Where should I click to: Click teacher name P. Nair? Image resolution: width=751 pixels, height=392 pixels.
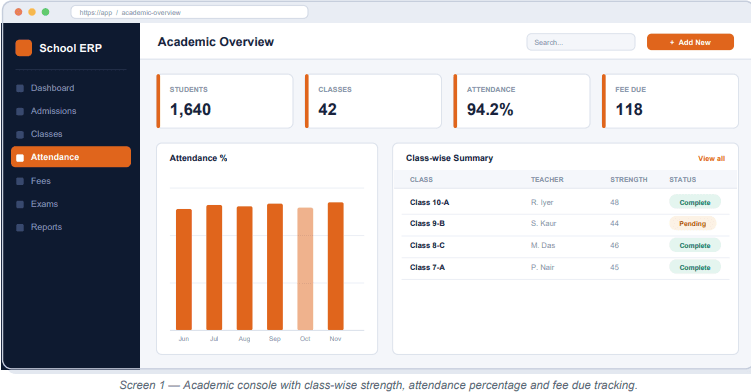542,268
